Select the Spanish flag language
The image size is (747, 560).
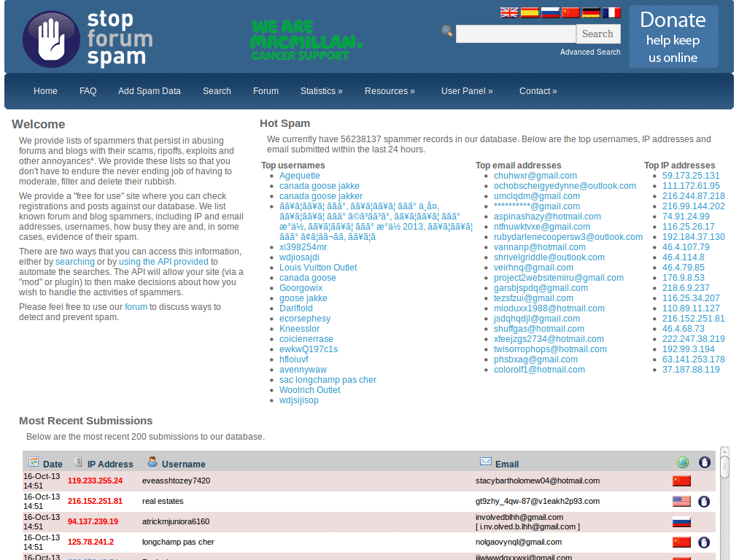pos(530,13)
